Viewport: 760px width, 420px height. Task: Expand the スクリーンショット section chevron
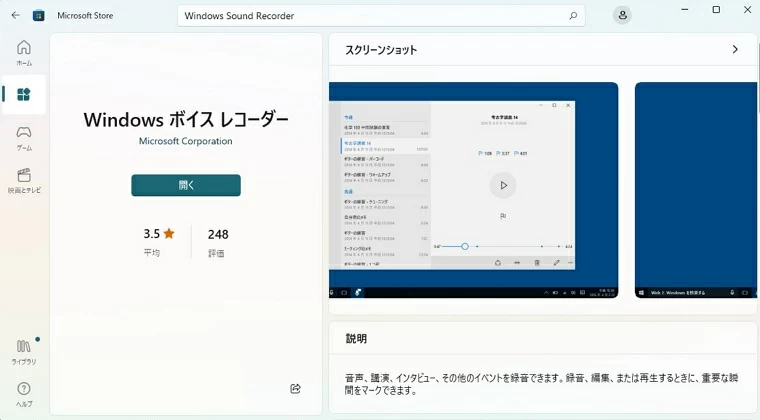[x=735, y=49]
